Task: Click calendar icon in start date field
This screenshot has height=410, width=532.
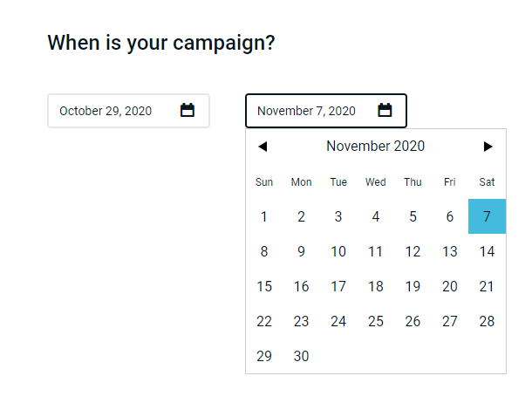Action: 188,111
